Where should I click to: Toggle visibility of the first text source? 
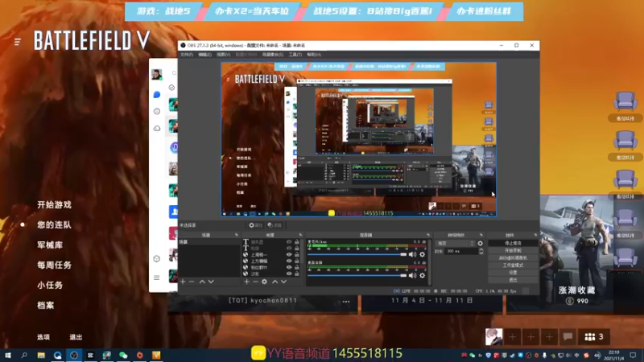(x=289, y=242)
